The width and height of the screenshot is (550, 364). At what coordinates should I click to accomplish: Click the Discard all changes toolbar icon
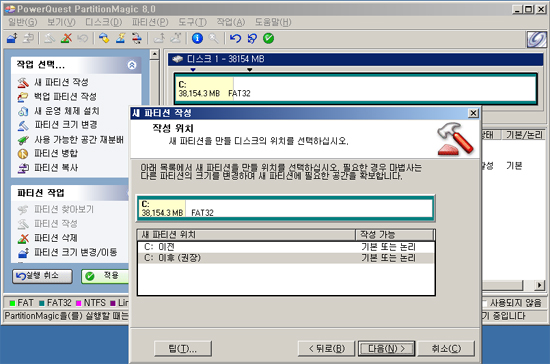coord(252,38)
